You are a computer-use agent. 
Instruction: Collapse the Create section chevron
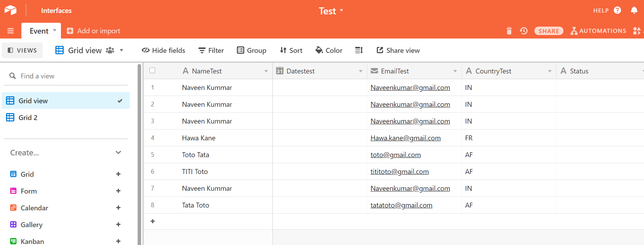(x=118, y=153)
